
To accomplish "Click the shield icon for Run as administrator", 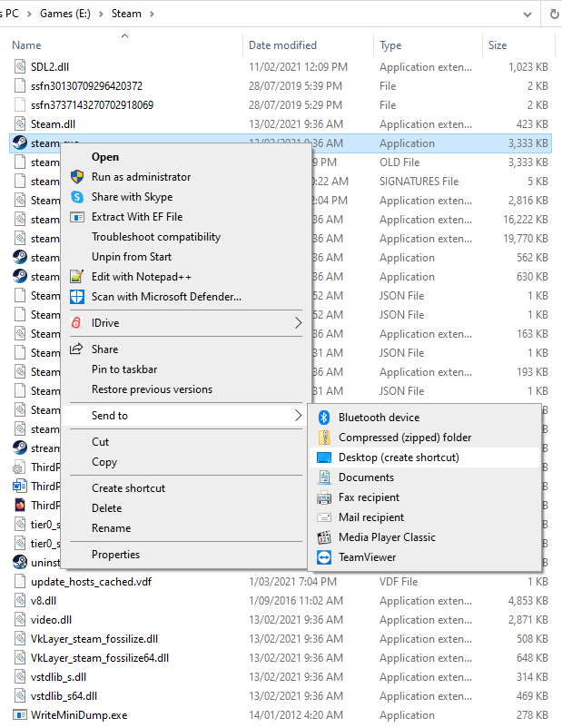I will point(77,177).
